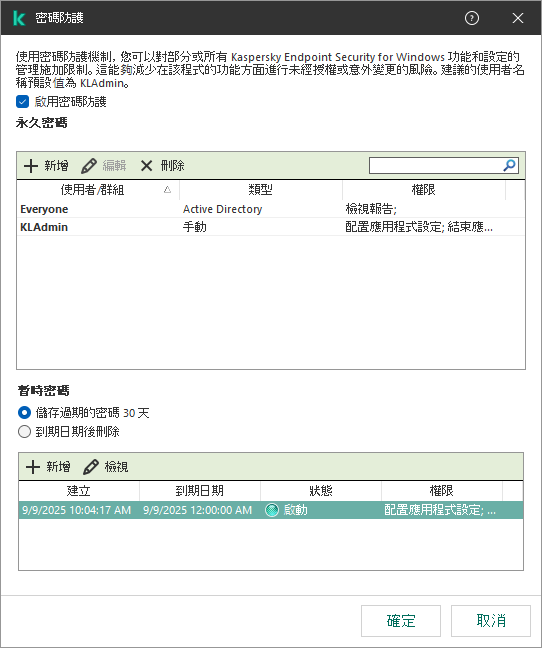Click 權限 header in temporary password table
542x648 pixels.
pyautogui.click(x=442, y=491)
